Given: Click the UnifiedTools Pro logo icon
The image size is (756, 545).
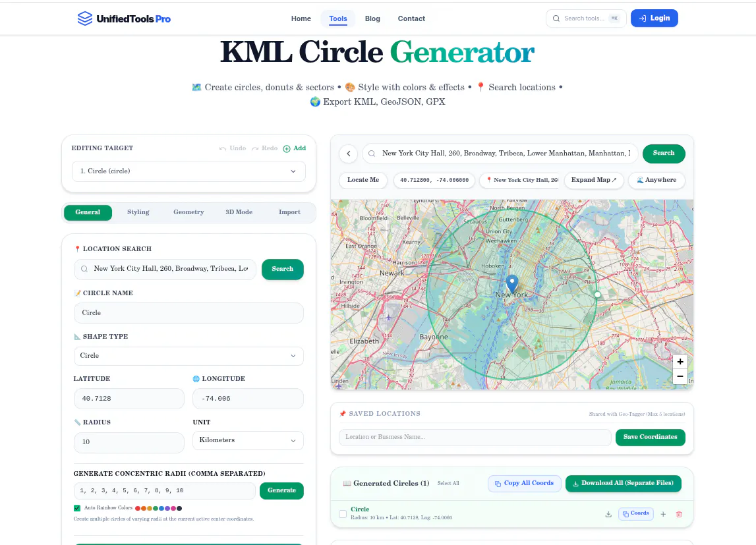Looking at the screenshot, I should [85, 18].
